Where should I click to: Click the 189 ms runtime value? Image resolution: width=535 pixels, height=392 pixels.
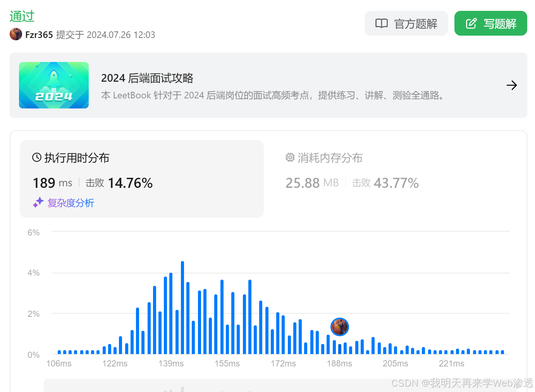click(52, 183)
